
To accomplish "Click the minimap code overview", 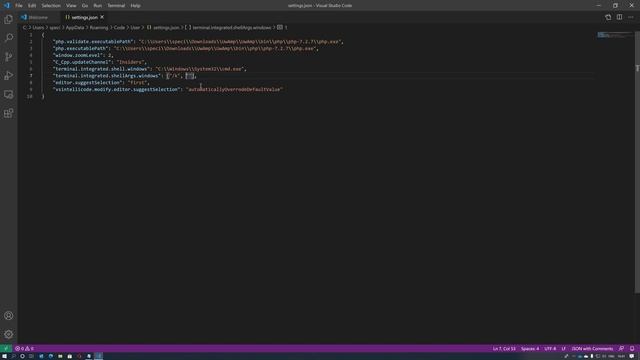I will 614,36.
